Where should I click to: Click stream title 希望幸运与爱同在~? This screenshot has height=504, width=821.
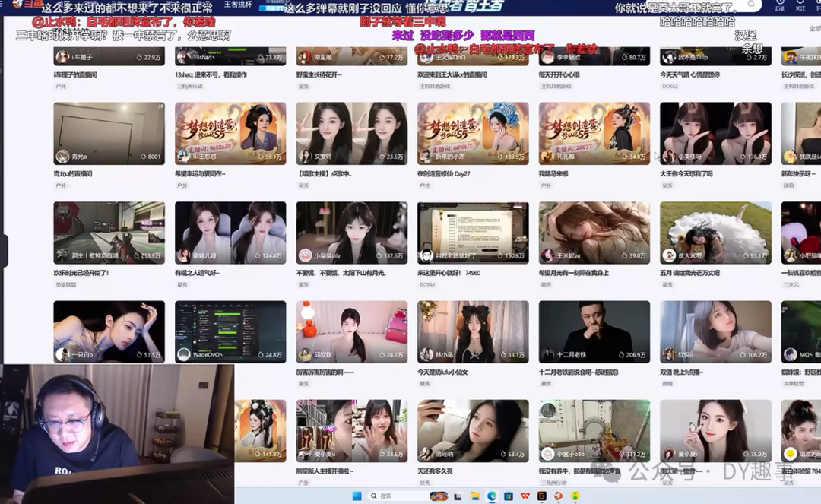click(x=200, y=174)
